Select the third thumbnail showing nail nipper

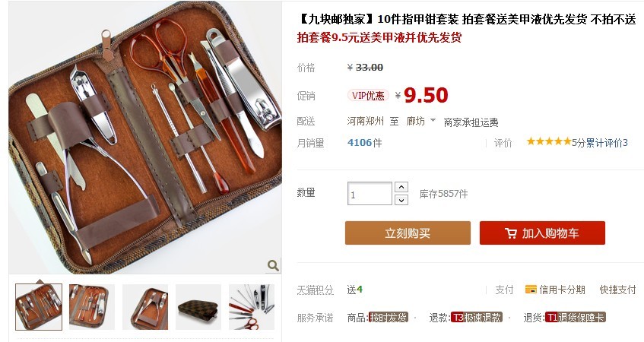point(145,307)
